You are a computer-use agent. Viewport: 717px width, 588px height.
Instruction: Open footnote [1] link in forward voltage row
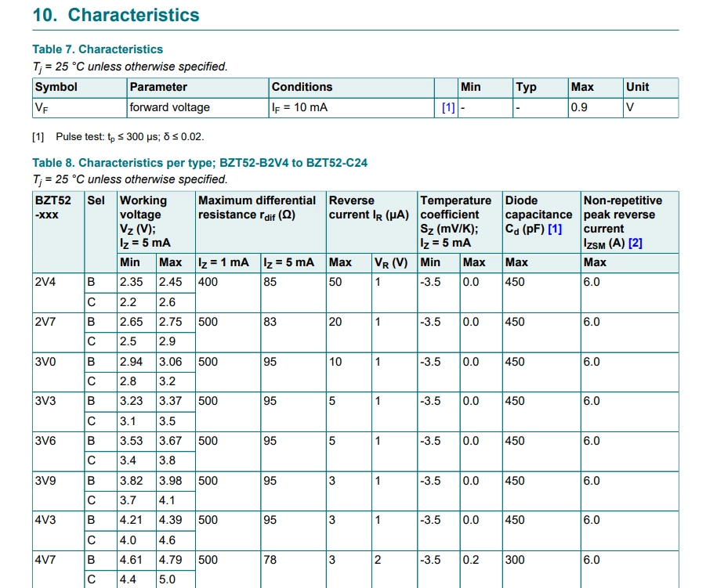pos(448,107)
